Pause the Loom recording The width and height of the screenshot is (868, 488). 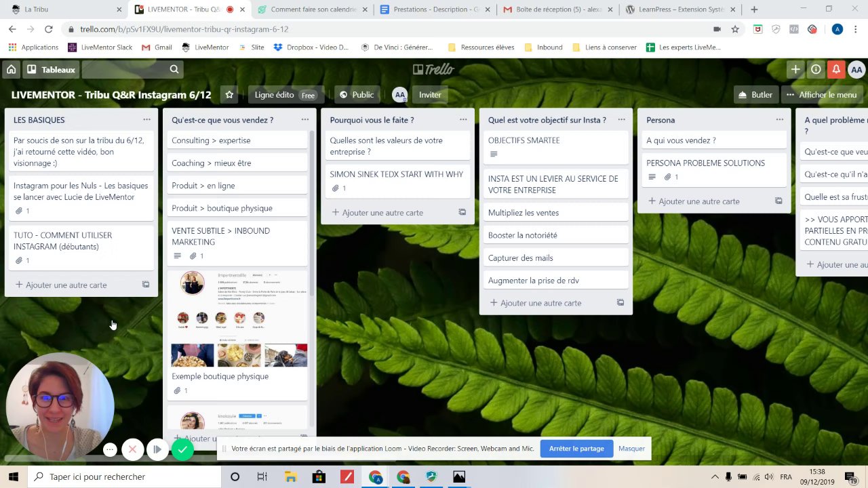coord(157,449)
